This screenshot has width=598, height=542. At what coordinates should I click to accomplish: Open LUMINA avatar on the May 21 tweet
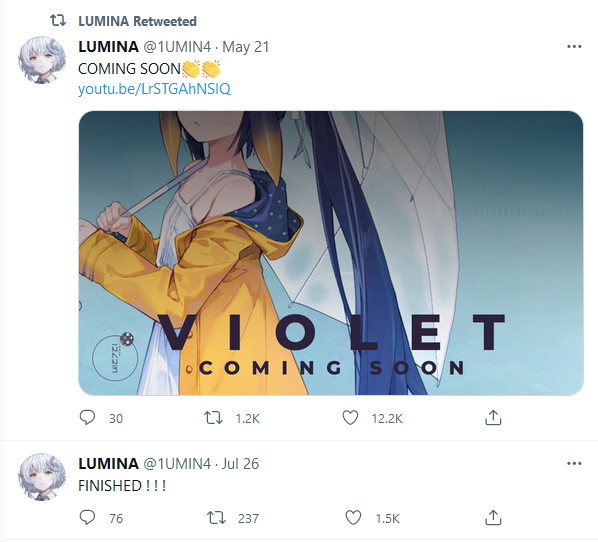click(42, 60)
